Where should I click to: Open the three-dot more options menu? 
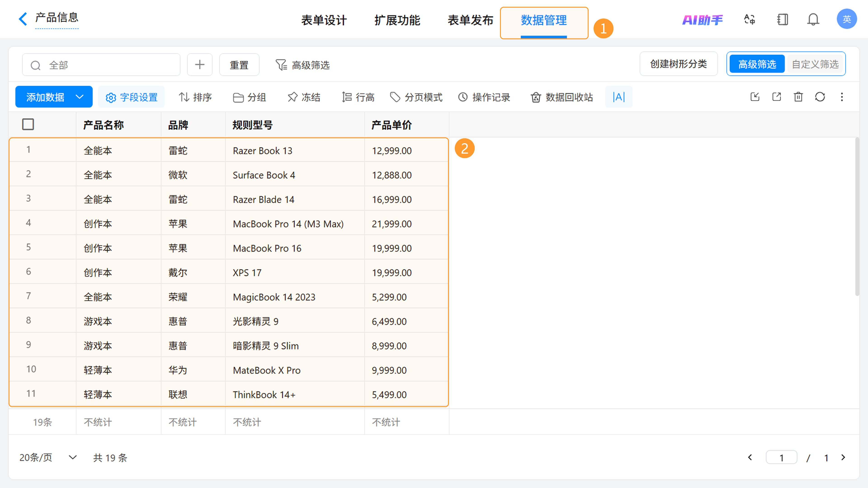842,97
